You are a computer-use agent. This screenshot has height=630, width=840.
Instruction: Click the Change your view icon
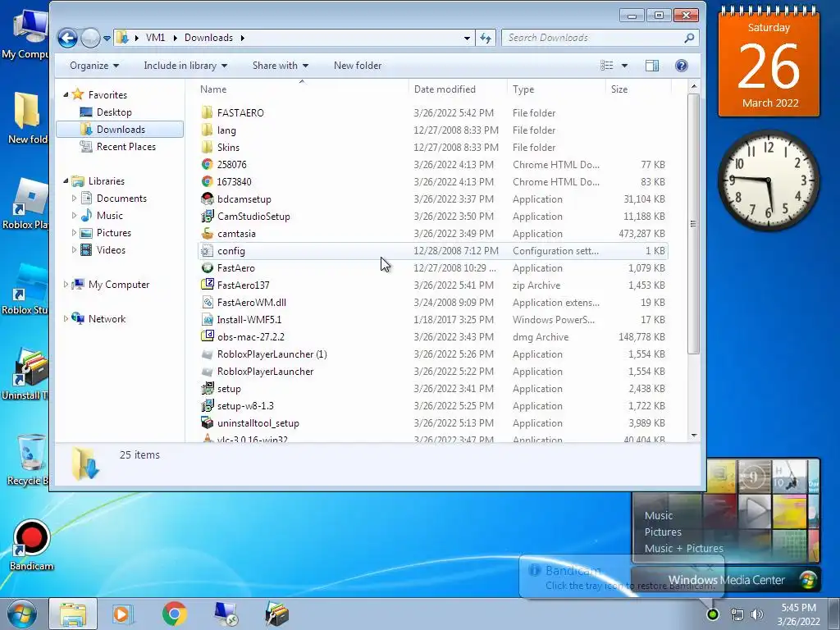click(607, 66)
